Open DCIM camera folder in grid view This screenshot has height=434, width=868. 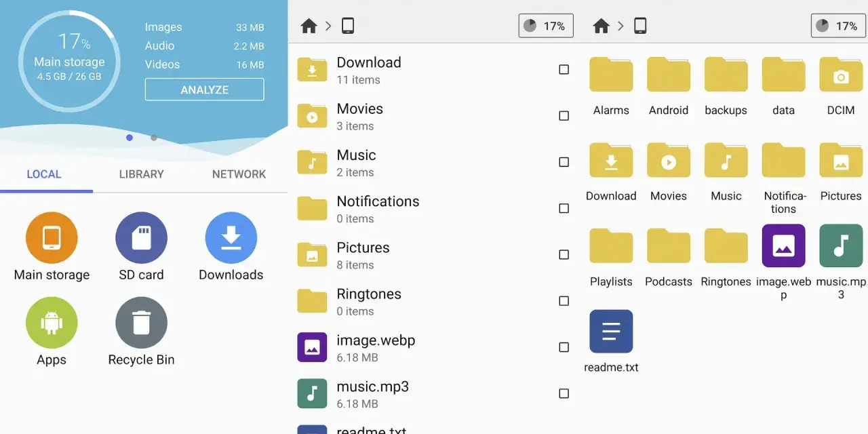point(841,74)
